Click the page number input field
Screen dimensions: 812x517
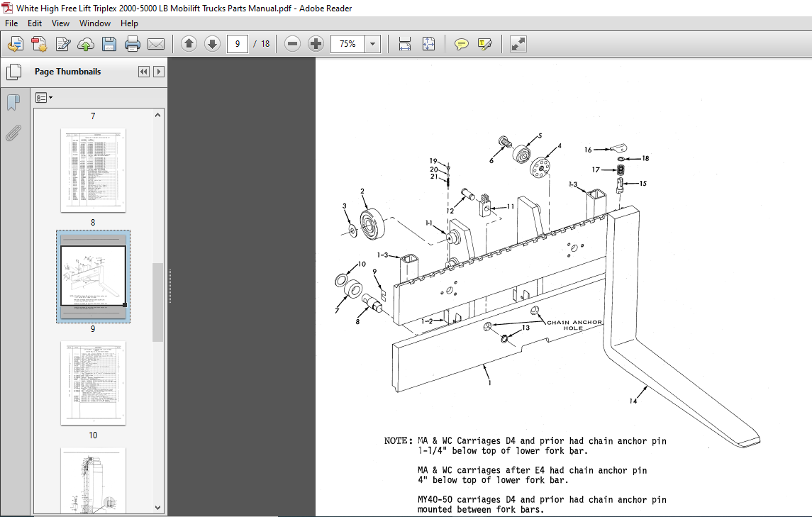pos(238,44)
